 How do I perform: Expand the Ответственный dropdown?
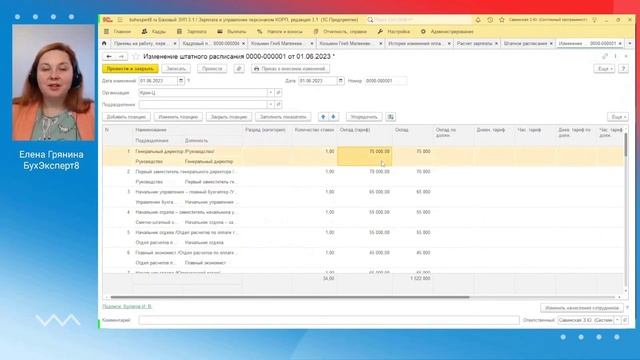[x=617, y=320]
